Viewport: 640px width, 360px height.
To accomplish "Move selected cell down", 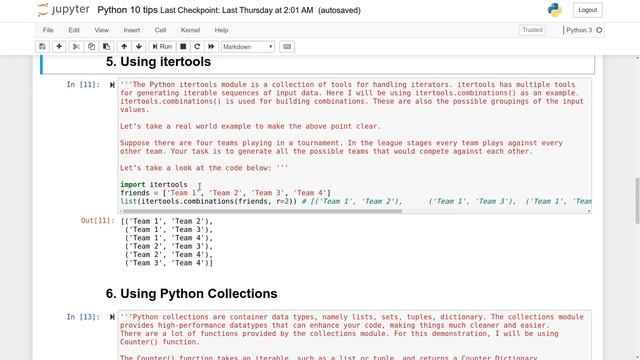I will (139, 47).
